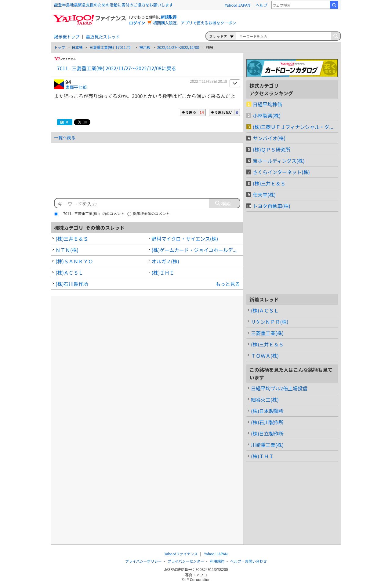Open 日経平均ブル2倍上場投信 link
Viewport: 392px width, 581px height.
coord(279,389)
